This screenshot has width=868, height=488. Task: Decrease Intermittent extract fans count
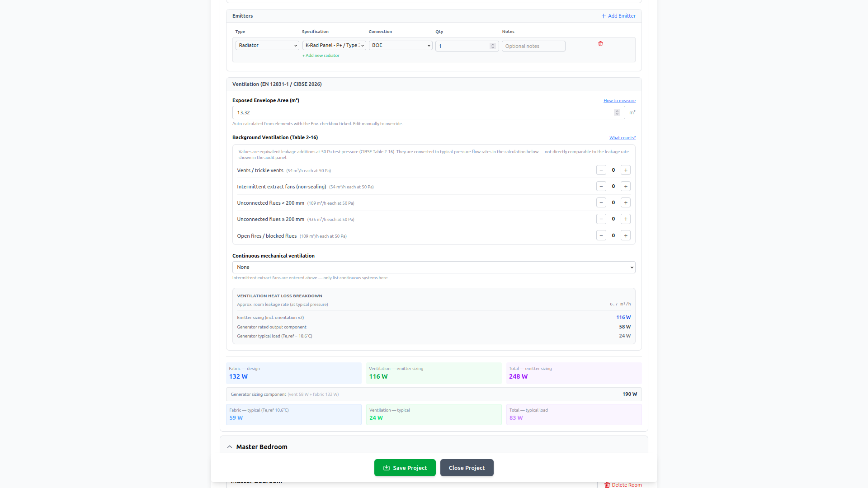(601, 187)
